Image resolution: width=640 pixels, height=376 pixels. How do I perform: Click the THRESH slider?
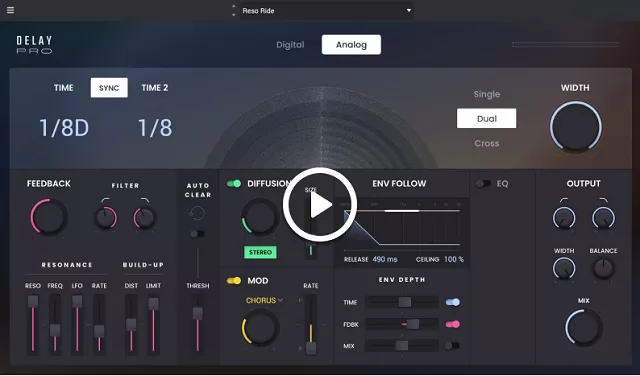coord(198,325)
